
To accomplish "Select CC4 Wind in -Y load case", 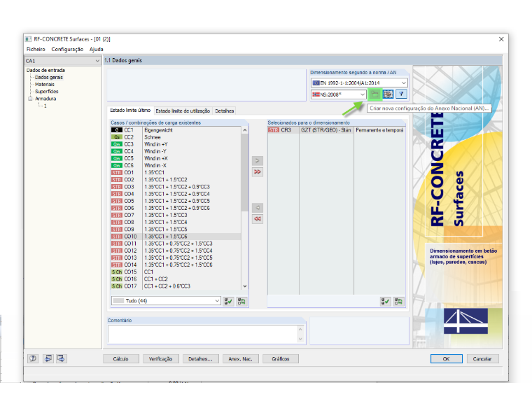I will 176,151.
